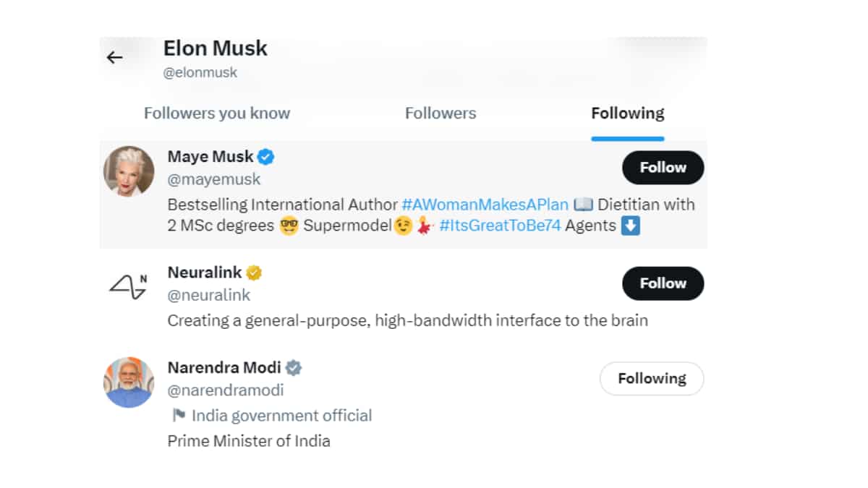
Task: Open Narendra Modi's profile photo
Action: tap(129, 382)
